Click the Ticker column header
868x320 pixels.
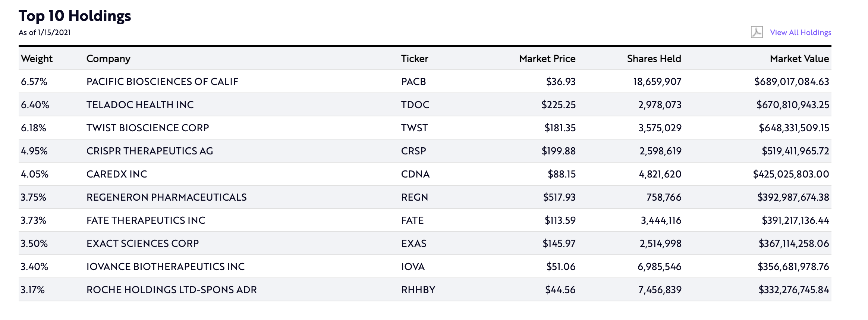tap(414, 59)
